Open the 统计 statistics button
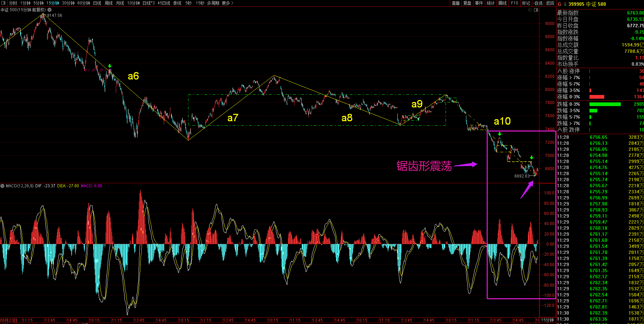644x324 pixels. pyautogui.click(x=491, y=3)
